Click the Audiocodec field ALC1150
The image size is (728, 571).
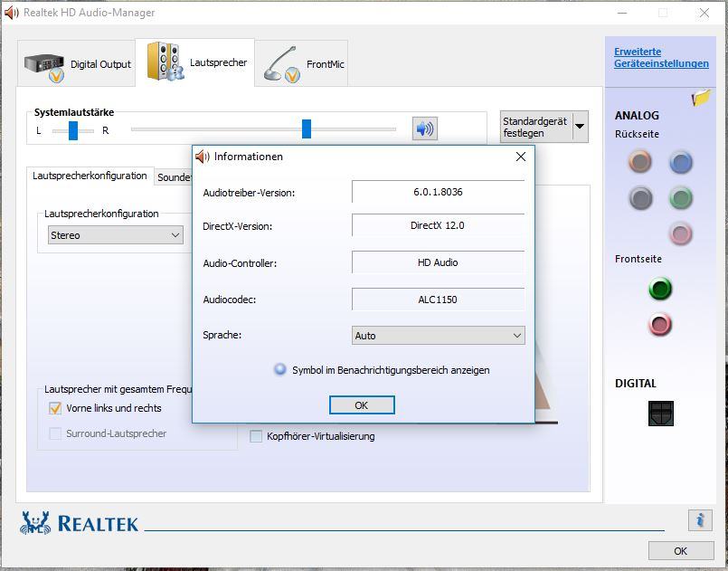439,300
